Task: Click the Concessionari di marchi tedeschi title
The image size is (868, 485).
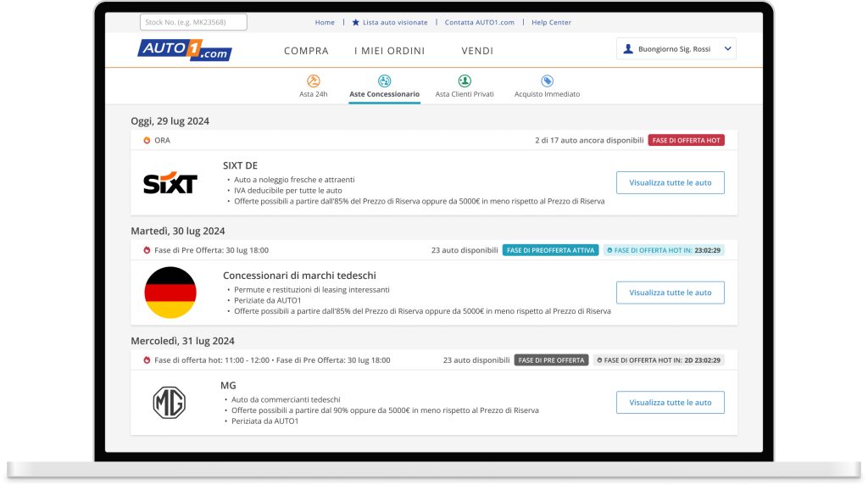Action: [x=299, y=276]
